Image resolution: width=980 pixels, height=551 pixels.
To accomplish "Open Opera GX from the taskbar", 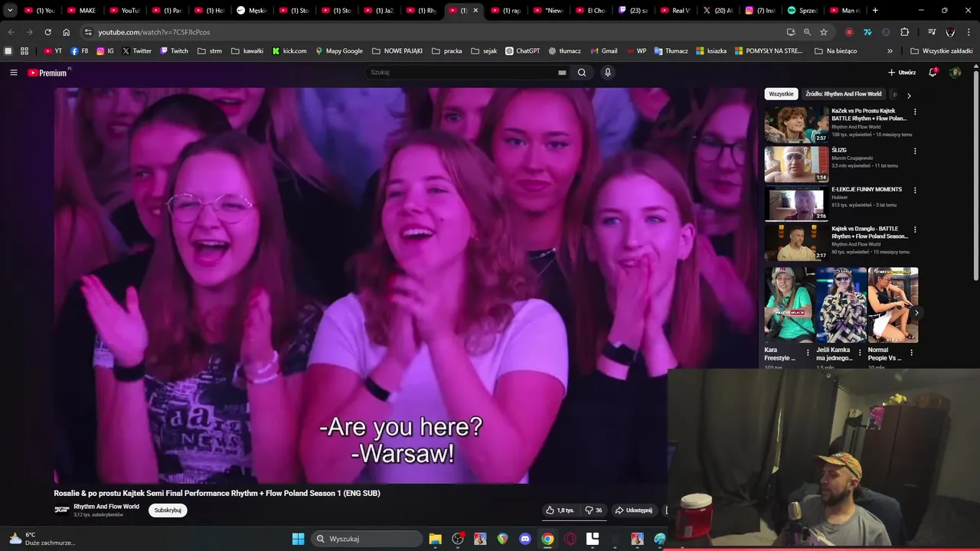I will [570, 539].
